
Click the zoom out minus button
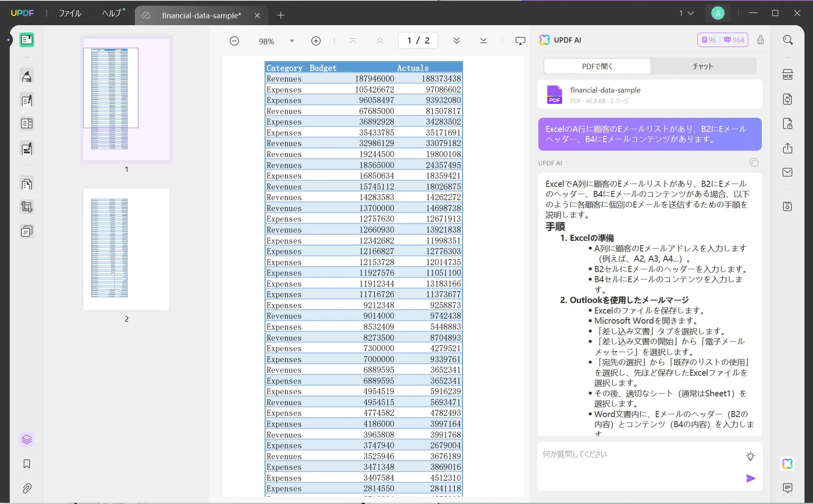pyautogui.click(x=234, y=41)
